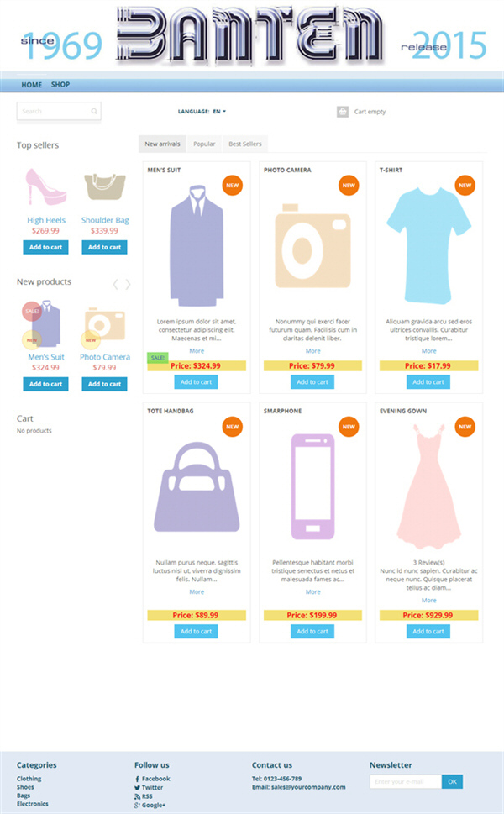This screenshot has height=814, width=504.
Task: Click the Facebook icon in the footer
Action: click(137, 780)
